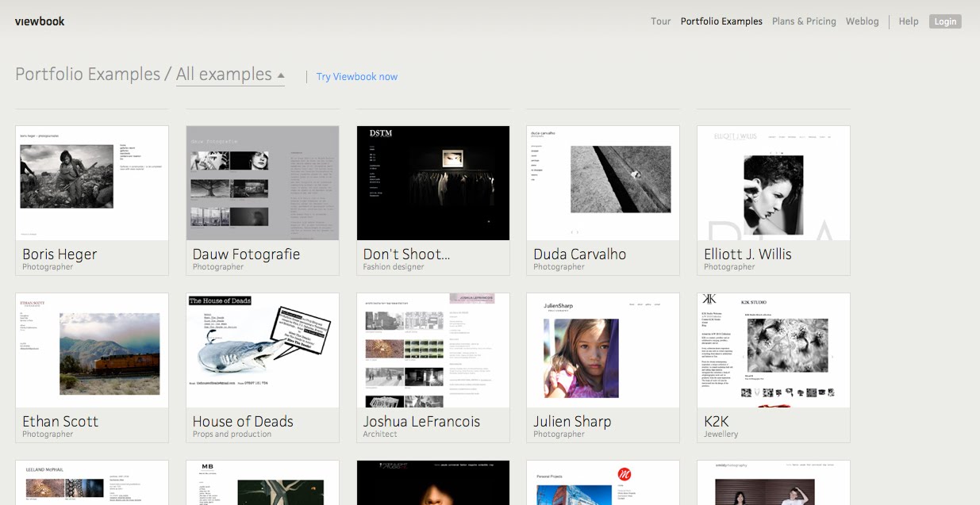Click the Dauw Fotografie name link
Image resolution: width=980 pixels, height=505 pixels.
246,254
